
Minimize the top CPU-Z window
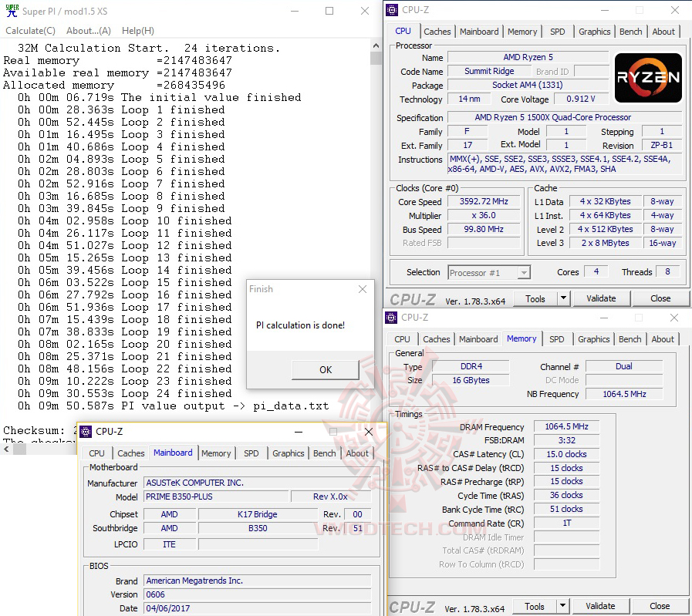click(605, 10)
